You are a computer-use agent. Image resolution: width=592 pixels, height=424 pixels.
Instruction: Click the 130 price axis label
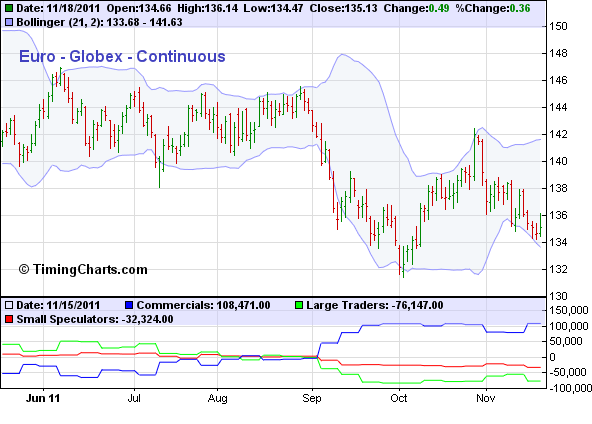[x=558, y=296]
